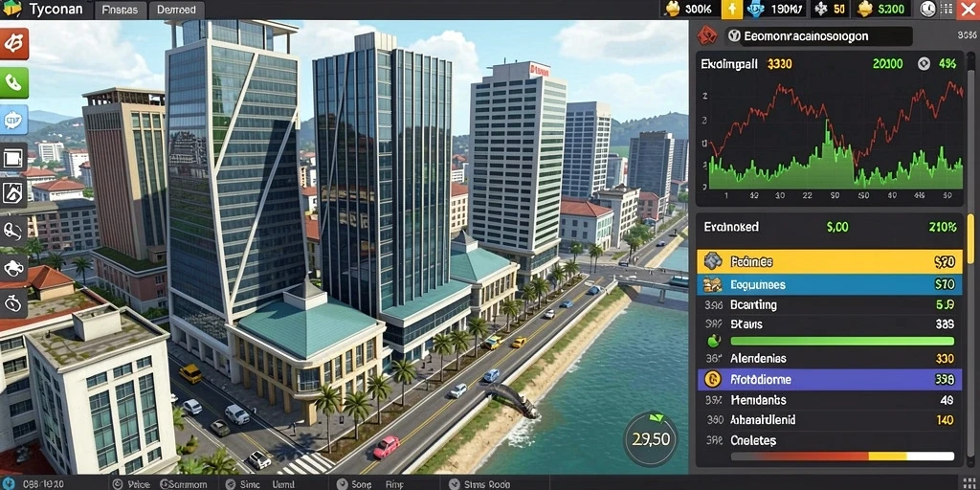Click the stopwatch icon in the left sidebar
980x490 pixels.
tap(13, 303)
